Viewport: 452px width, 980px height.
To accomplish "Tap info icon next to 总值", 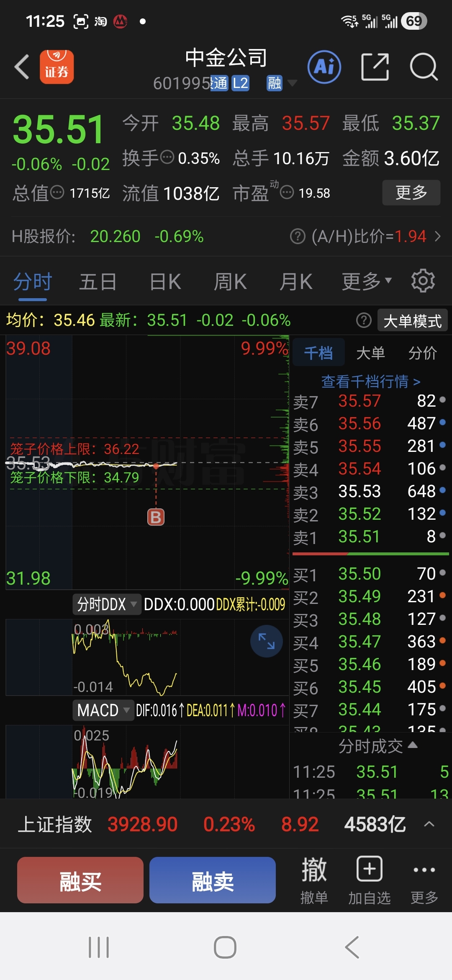I will pos(57,193).
